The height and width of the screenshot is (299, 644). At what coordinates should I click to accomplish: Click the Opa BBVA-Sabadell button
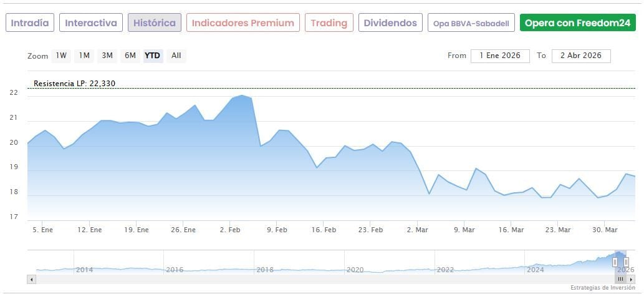[471, 24]
